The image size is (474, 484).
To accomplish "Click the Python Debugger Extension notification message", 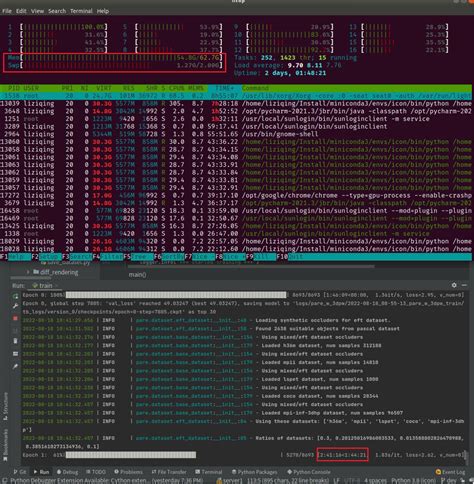I will coord(106,481).
